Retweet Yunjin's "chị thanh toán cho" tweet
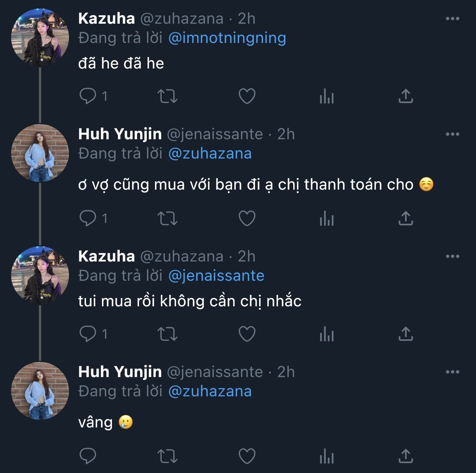The height and width of the screenshot is (473, 476). click(168, 219)
